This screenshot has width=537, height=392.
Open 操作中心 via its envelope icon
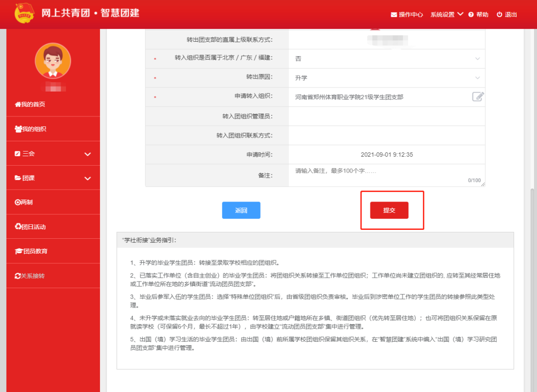tap(394, 14)
